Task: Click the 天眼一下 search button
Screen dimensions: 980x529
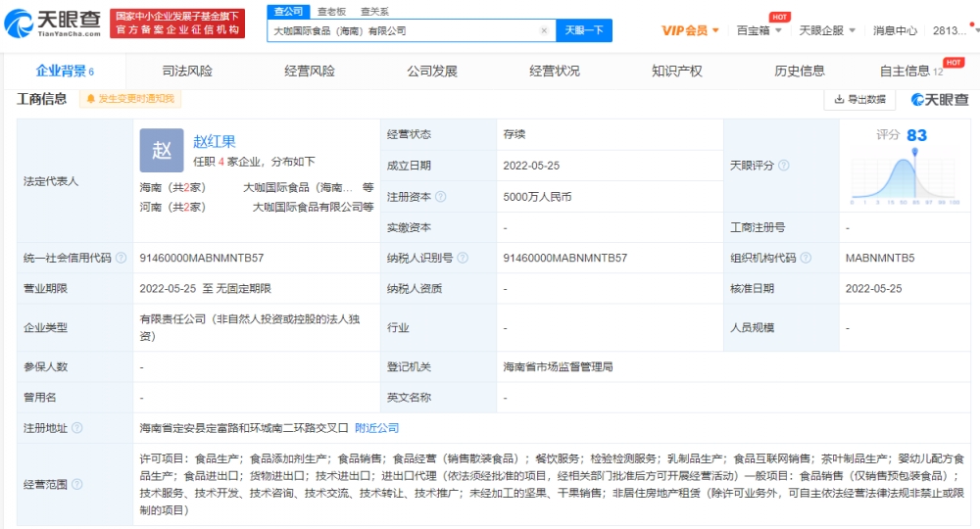Action: pos(584,30)
